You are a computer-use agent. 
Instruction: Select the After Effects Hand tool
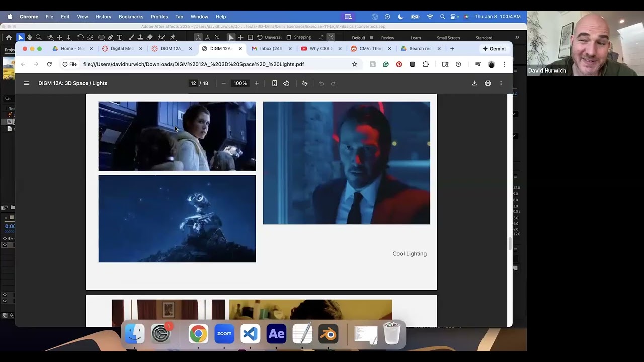pos(30,37)
